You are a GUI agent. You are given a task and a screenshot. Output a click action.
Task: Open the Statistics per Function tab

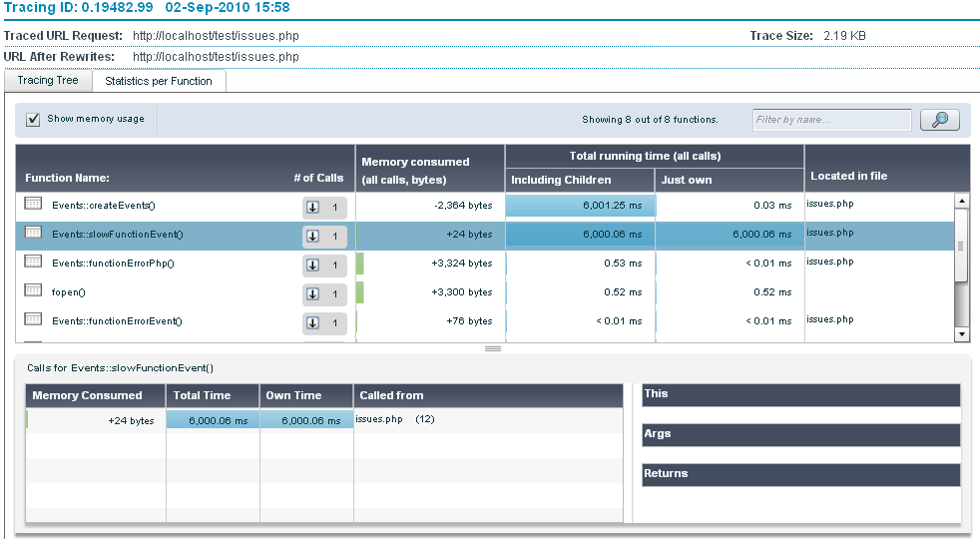point(159,81)
